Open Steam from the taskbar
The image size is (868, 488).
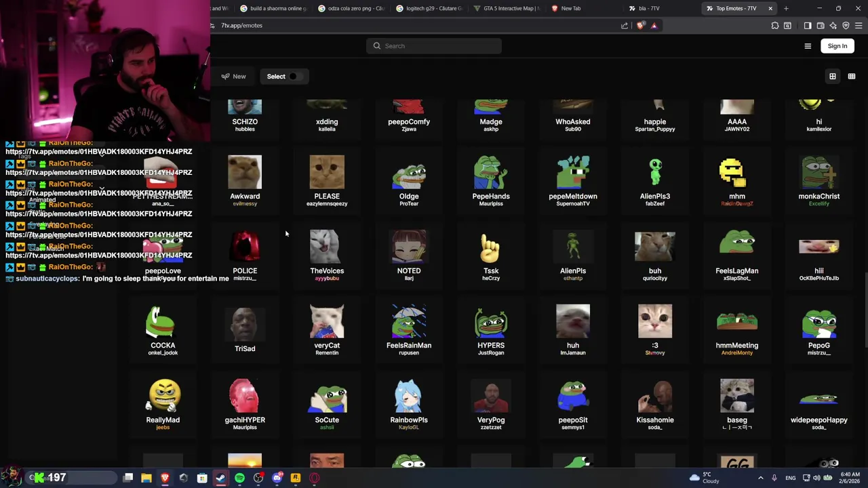pyautogui.click(x=221, y=479)
